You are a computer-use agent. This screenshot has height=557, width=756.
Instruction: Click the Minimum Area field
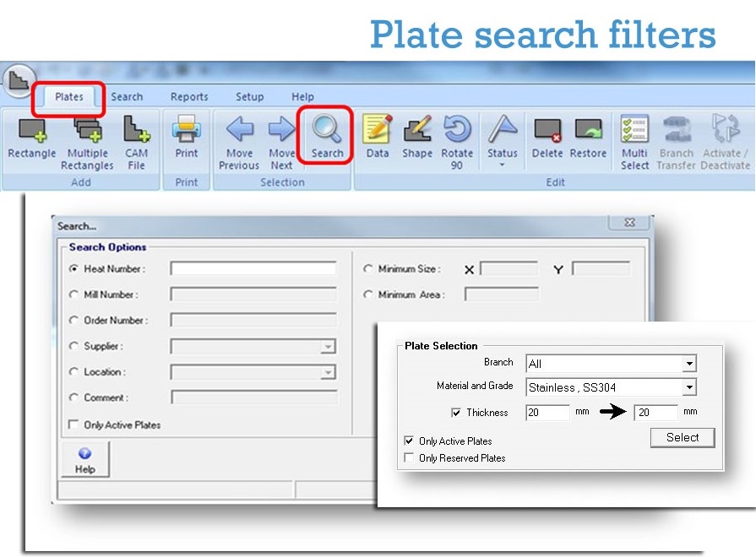click(502, 294)
